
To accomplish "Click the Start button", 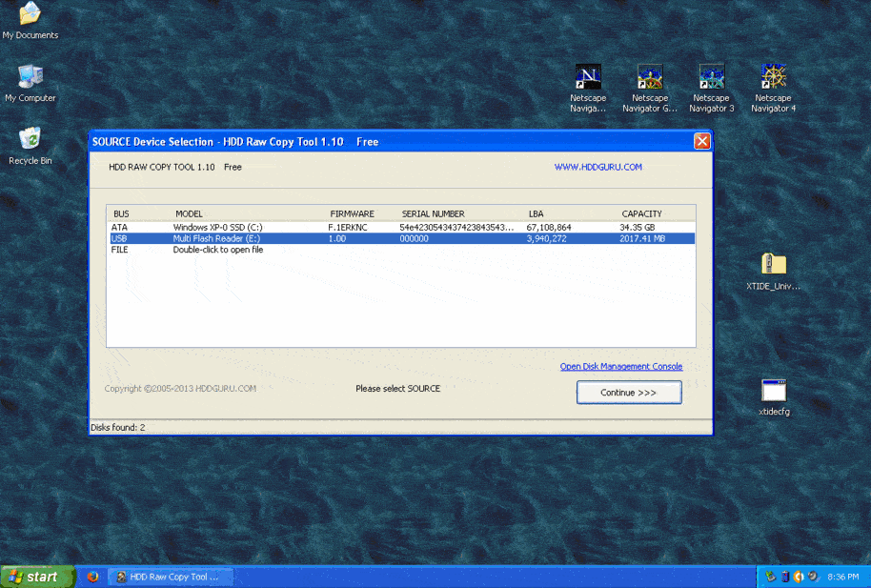I will pos(37,577).
